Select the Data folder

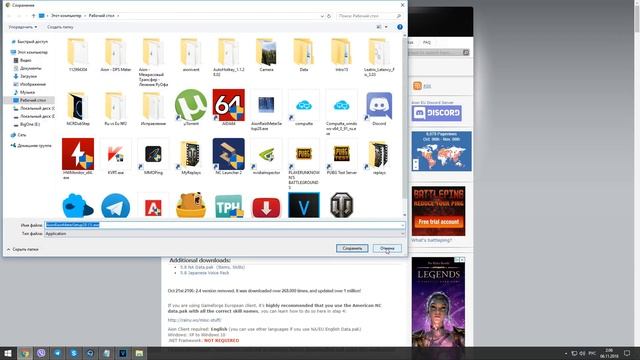tap(304, 52)
